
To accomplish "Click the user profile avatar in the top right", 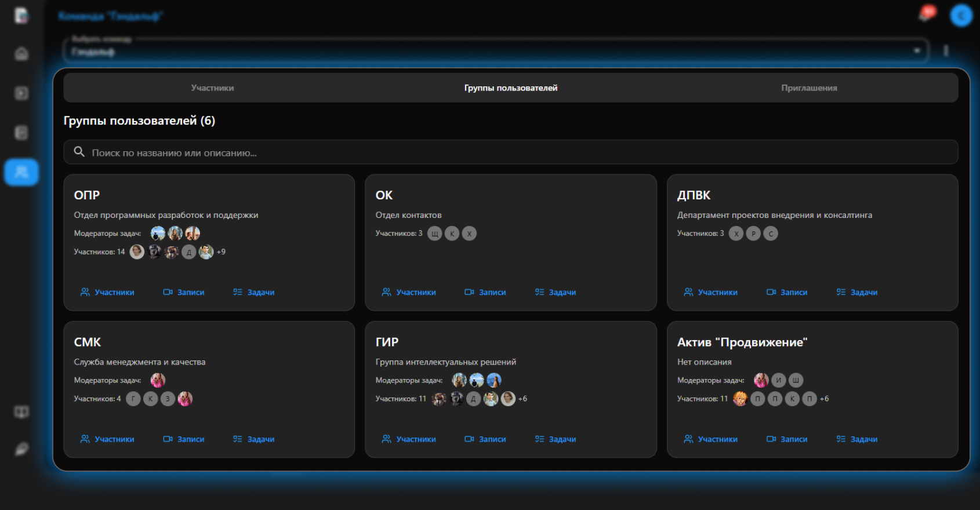I will 960,16.
